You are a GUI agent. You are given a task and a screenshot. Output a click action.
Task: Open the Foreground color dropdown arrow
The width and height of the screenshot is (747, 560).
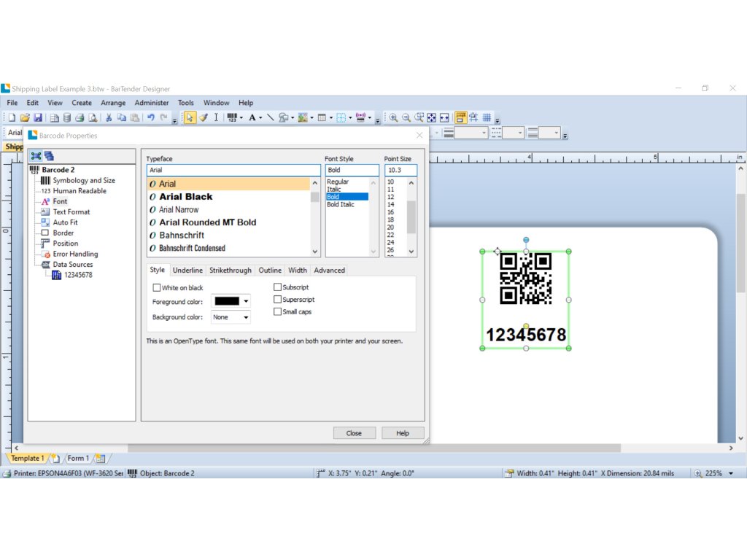246,301
